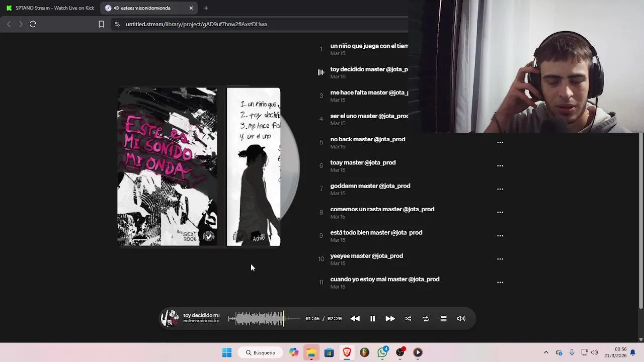
Task: View site information icon in address bar
Action: [117, 24]
